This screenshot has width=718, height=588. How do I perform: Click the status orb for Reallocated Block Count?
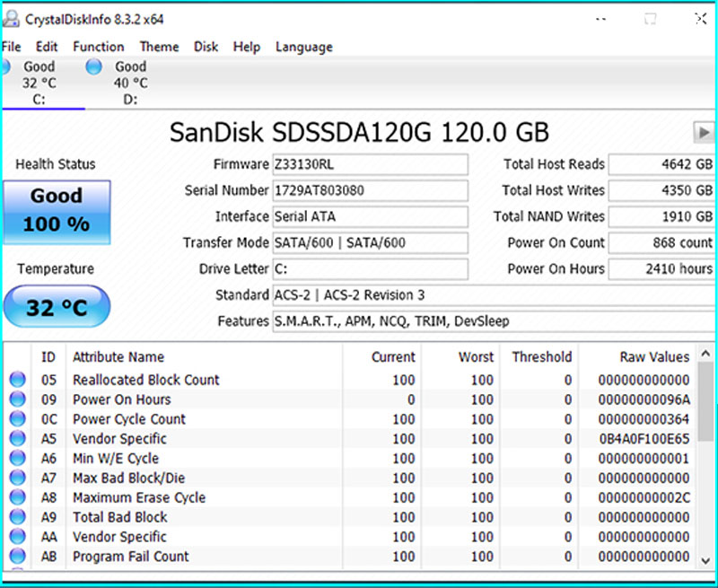click(17, 380)
